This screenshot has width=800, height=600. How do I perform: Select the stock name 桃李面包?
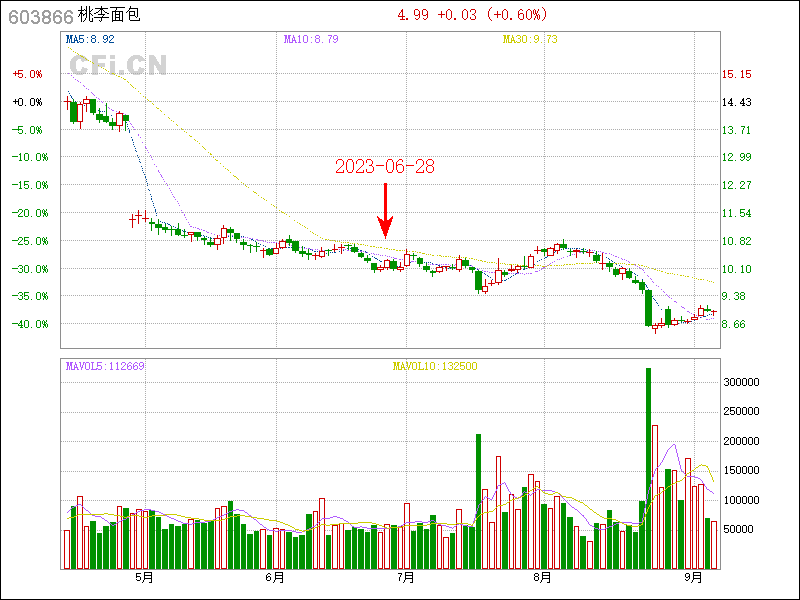pos(109,15)
